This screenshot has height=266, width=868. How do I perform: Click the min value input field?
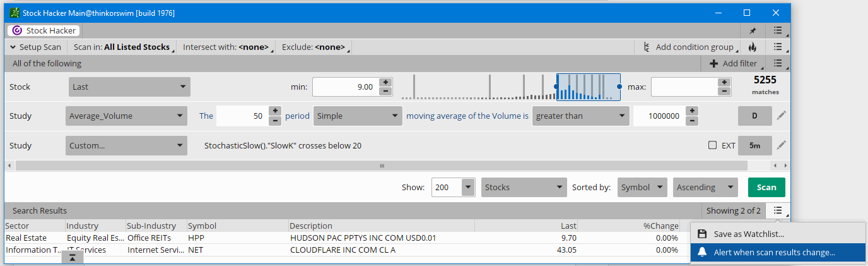pyautogui.click(x=345, y=87)
